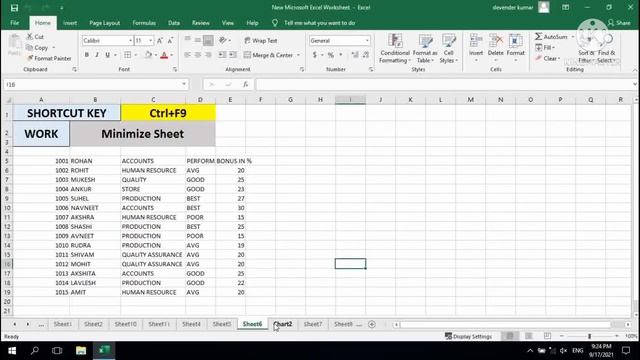Click the Decrease Indent icon
The width and height of the screenshot is (640, 360).
tap(222, 55)
